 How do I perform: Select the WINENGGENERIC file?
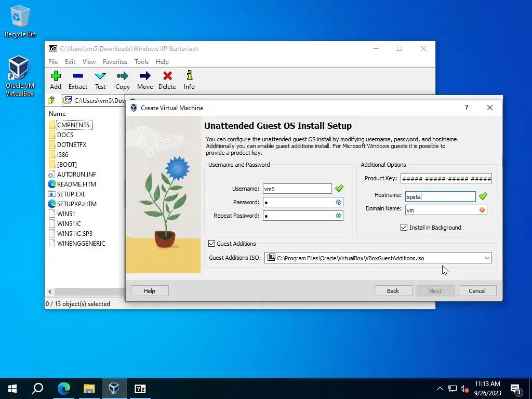pyautogui.click(x=81, y=243)
